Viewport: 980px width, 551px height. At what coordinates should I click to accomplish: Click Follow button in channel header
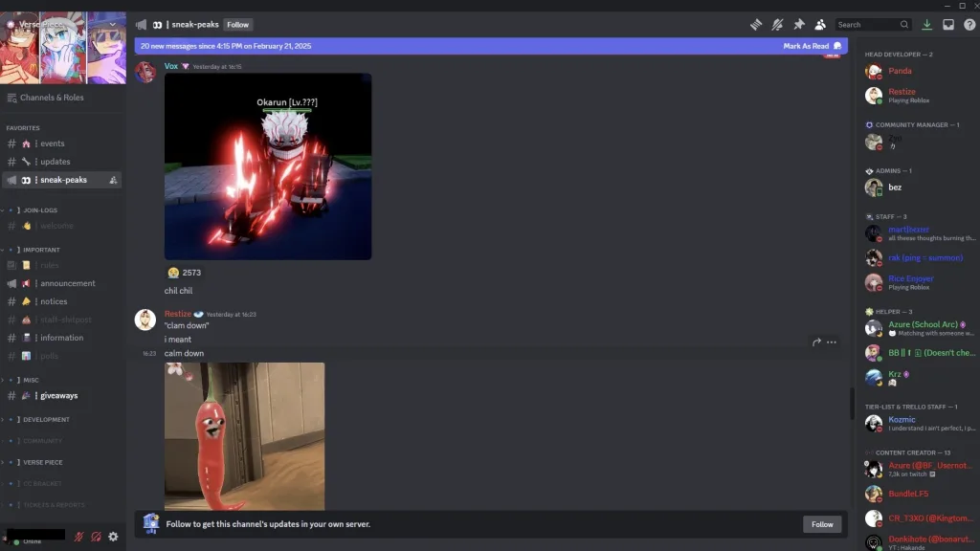click(237, 24)
